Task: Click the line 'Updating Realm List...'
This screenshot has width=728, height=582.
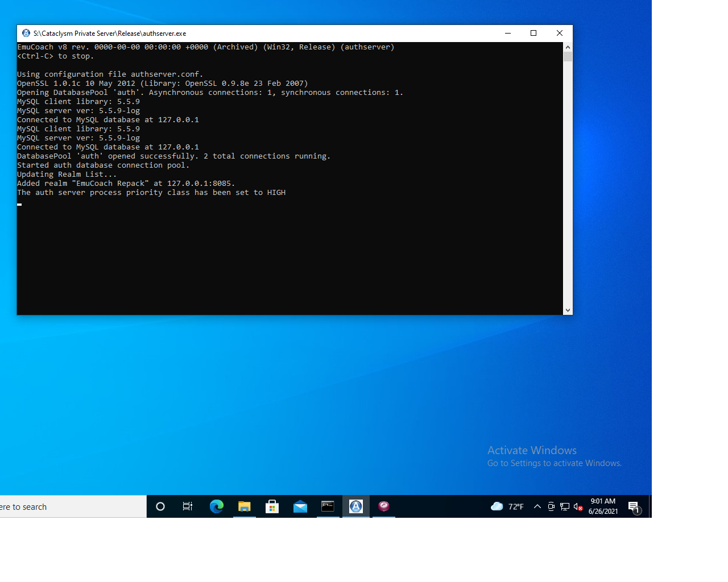Action: [67, 174]
